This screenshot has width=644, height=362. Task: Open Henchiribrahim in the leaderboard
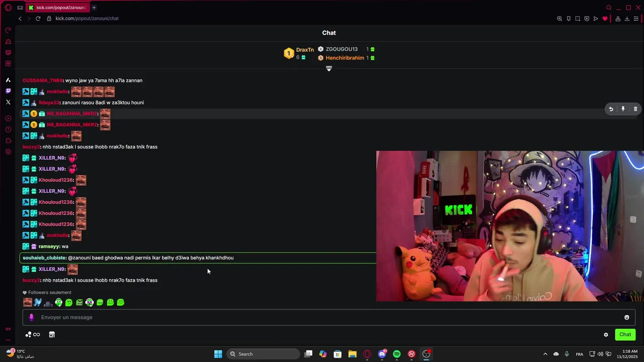pos(345,58)
